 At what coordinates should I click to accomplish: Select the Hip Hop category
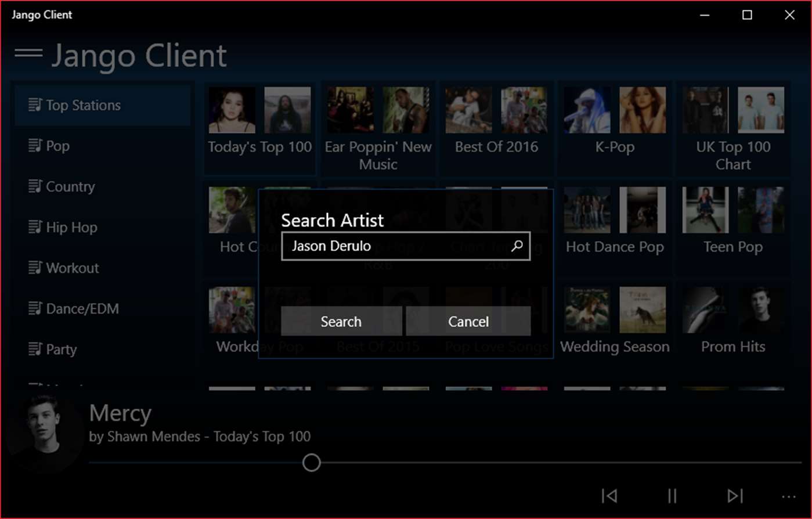tap(103, 227)
